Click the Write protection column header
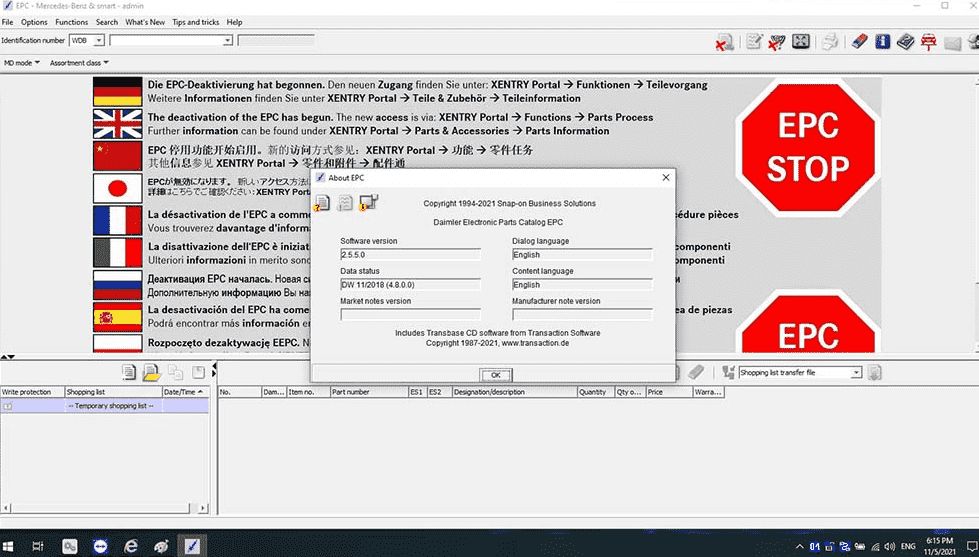The height and width of the screenshot is (557, 979). [x=32, y=392]
